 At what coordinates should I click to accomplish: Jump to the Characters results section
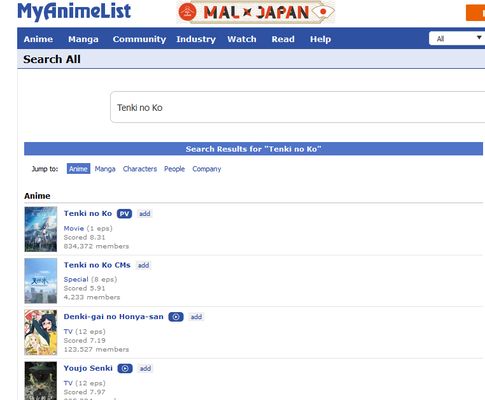(x=140, y=169)
